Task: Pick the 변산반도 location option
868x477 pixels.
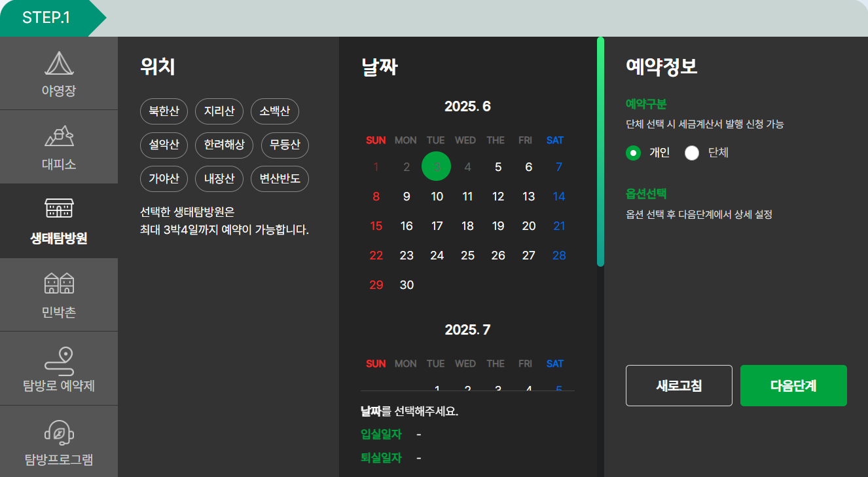Action: [x=280, y=178]
